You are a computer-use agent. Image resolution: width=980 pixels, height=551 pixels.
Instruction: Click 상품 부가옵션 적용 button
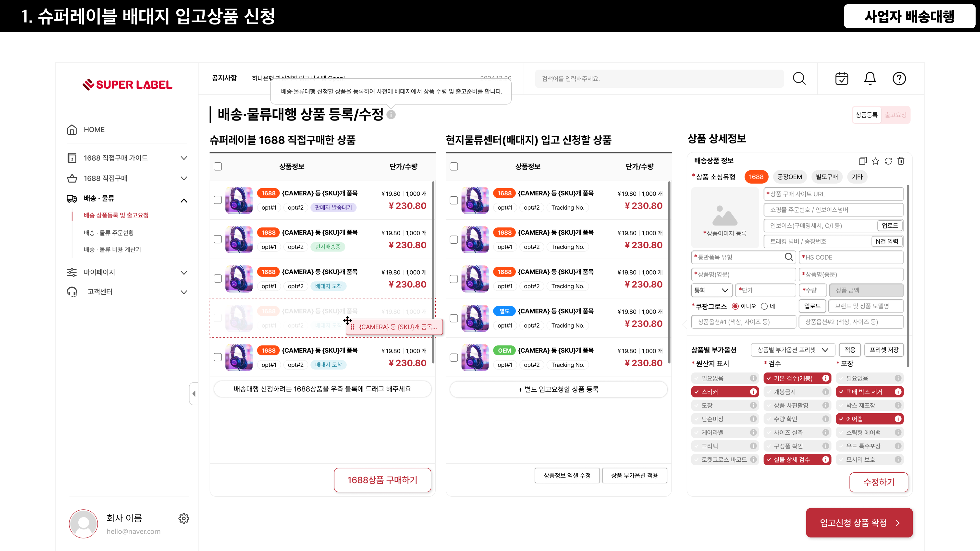point(635,475)
